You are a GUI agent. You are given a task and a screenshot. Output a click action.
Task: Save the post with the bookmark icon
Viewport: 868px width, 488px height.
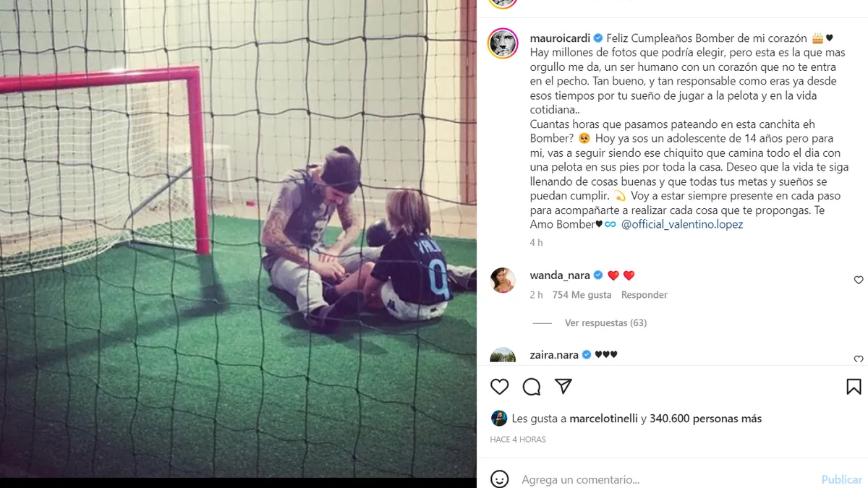pos(854,387)
